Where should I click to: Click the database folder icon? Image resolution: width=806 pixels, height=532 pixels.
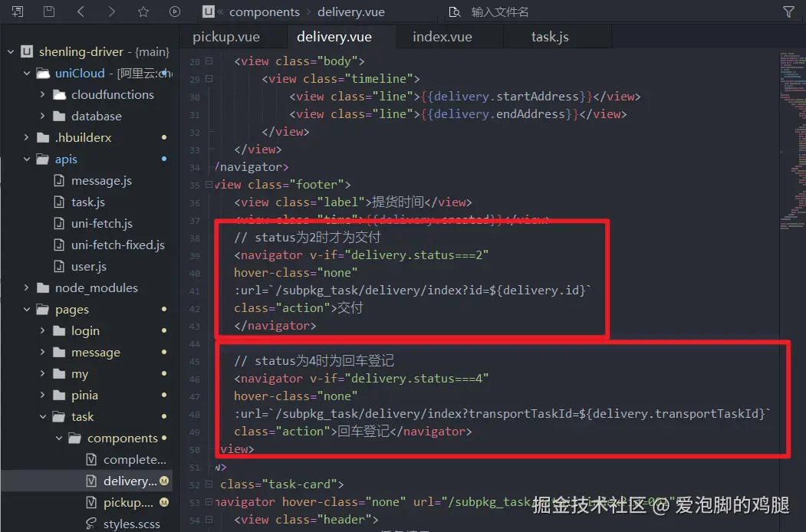60,117
